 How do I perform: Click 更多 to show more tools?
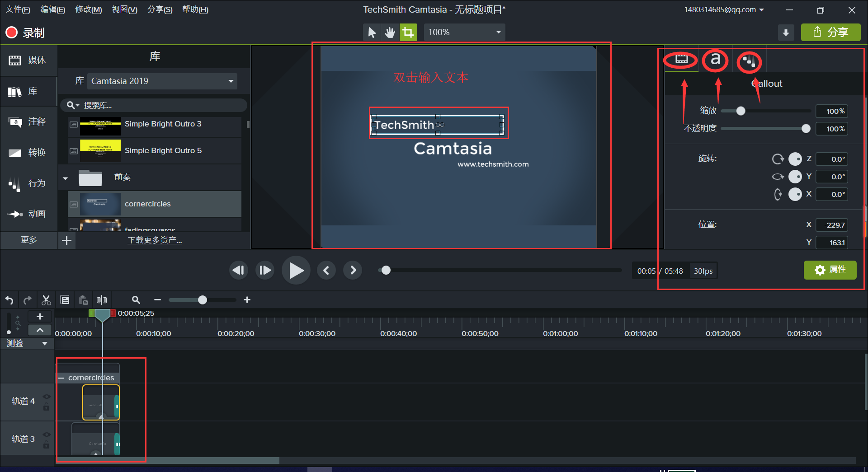coord(29,240)
